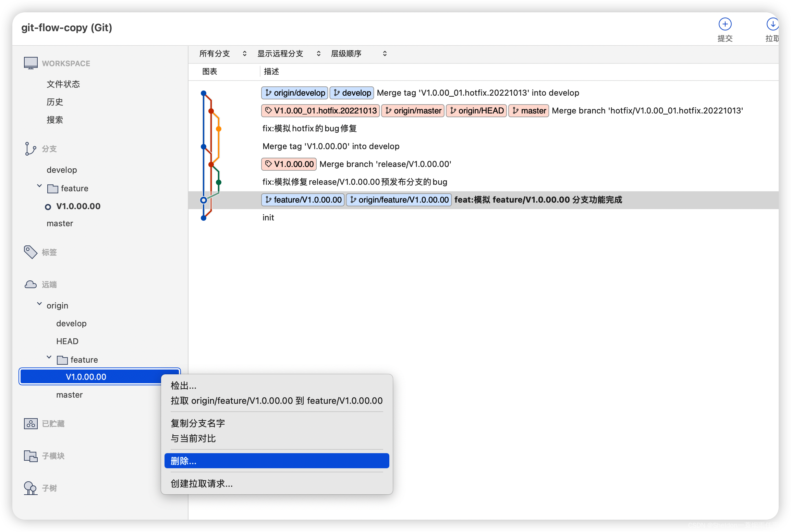Click the stashes (已贮藏) icon
The height and width of the screenshot is (532, 791).
click(31, 424)
